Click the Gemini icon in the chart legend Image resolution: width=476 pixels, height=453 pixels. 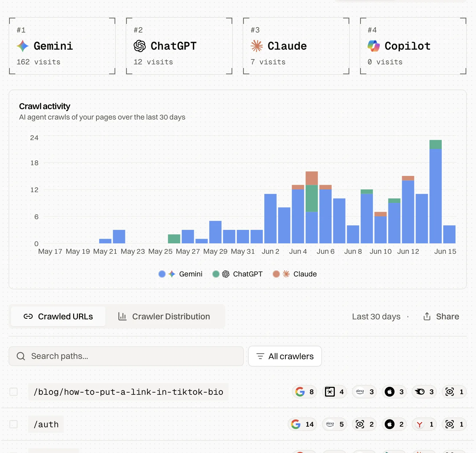pyautogui.click(x=172, y=274)
